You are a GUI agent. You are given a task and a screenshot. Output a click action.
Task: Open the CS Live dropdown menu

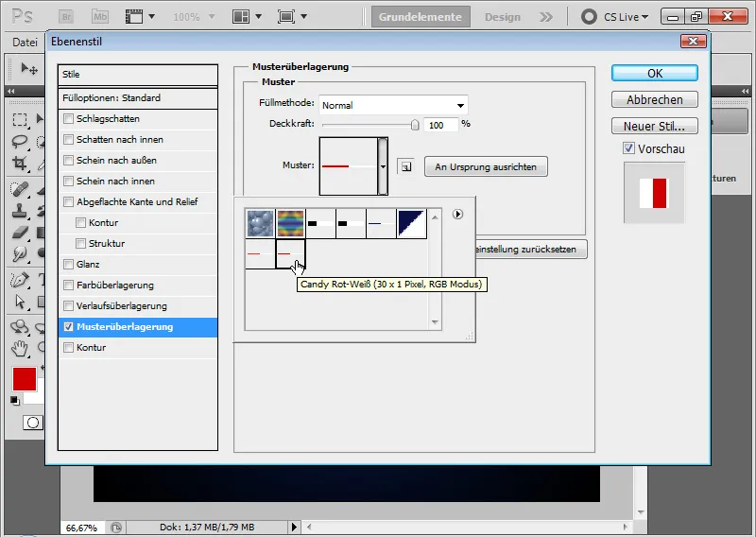(x=626, y=17)
